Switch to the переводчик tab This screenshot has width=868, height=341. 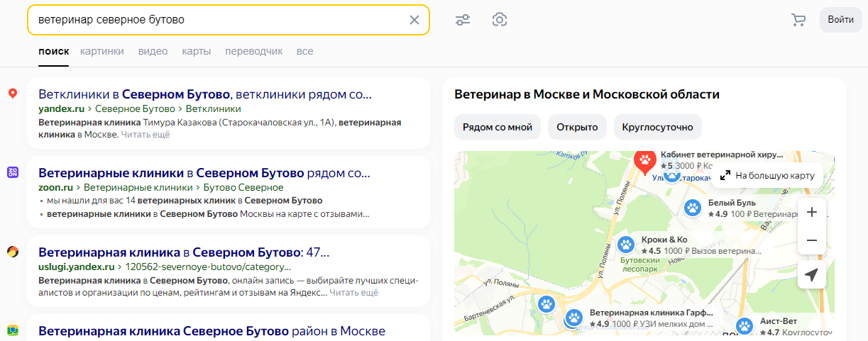[x=254, y=51]
